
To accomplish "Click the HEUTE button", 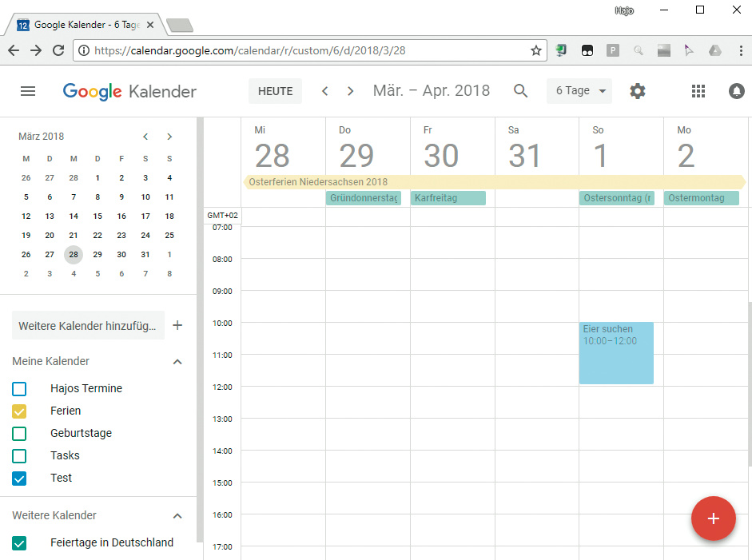I will pyautogui.click(x=275, y=91).
